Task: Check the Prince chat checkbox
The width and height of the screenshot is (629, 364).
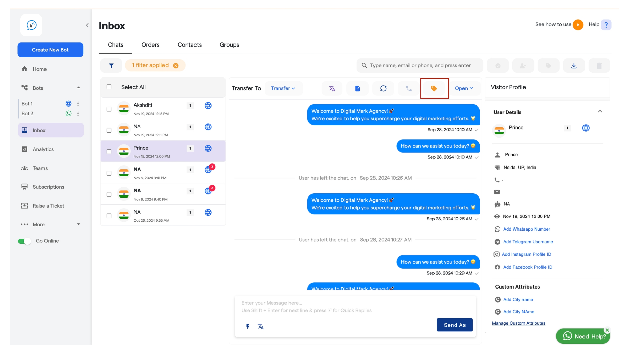Action: (109, 152)
